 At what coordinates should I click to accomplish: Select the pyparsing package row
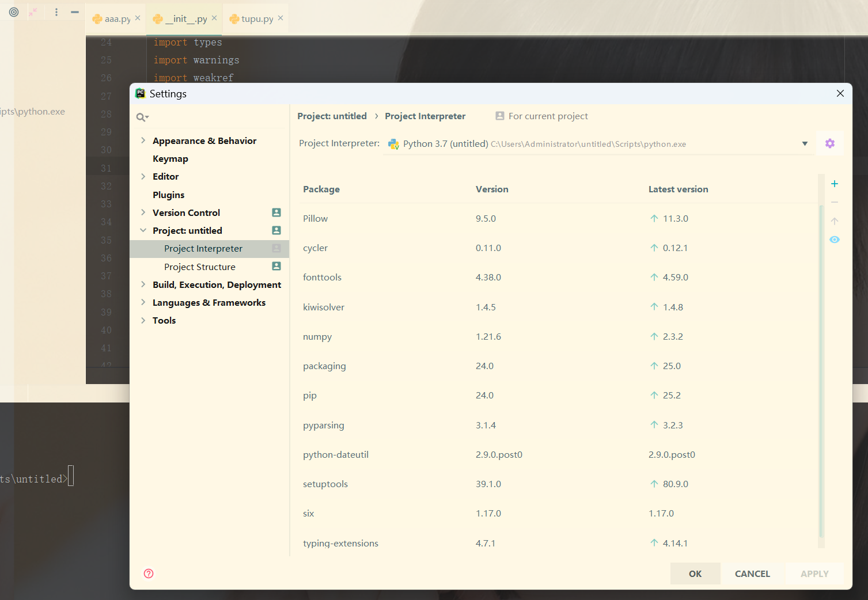(559, 425)
